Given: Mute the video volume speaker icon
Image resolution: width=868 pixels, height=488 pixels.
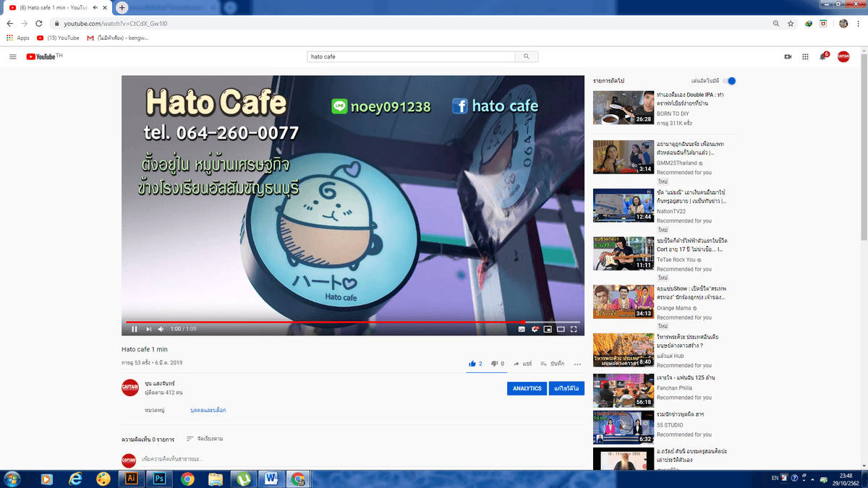Looking at the screenshot, I should click(162, 329).
